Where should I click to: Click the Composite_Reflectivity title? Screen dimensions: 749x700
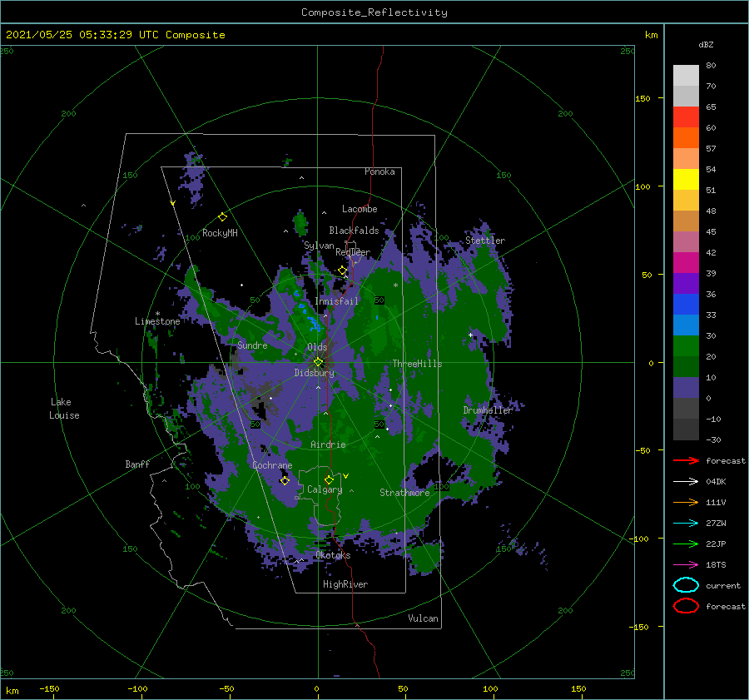click(x=374, y=12)
